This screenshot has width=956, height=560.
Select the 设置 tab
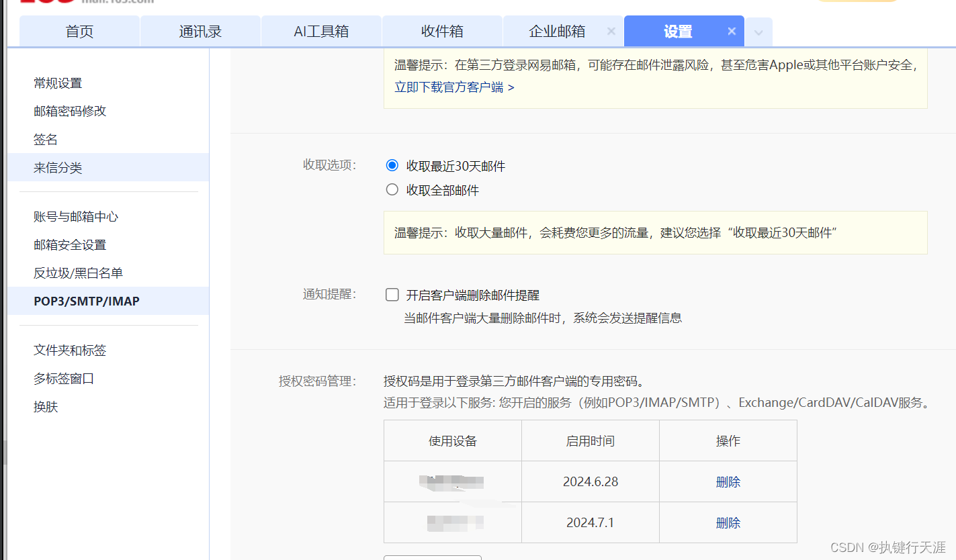tap(678, 32)
